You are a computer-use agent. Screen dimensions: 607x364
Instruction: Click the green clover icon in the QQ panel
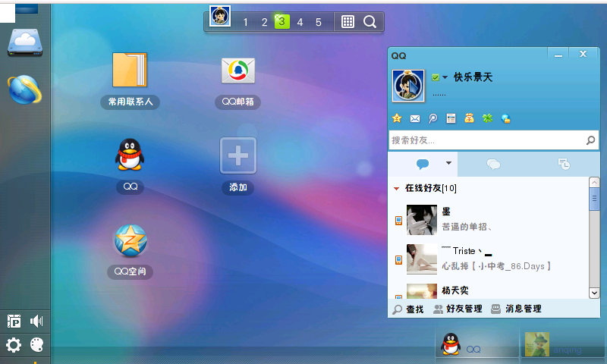click(x=487, y=118)
